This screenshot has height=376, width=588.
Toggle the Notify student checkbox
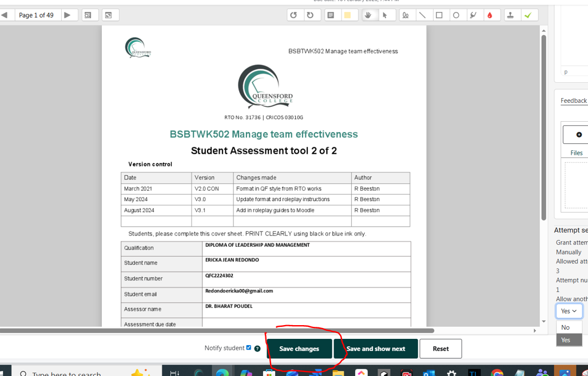pyautogui.click(x=248, y=347)
